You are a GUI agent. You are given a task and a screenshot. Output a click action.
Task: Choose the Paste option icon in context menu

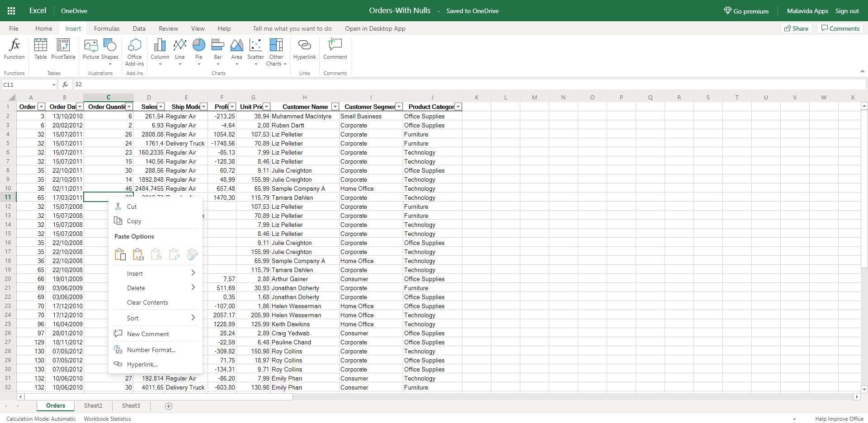coord(120,254)
